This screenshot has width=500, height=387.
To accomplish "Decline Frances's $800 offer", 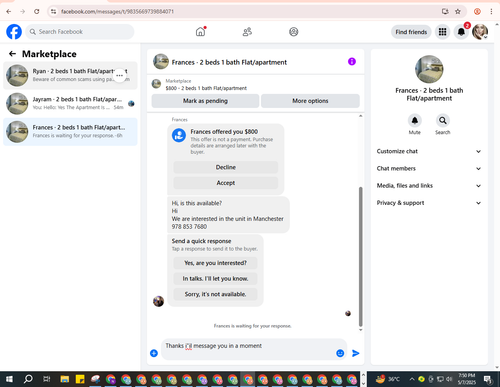I will [226, 167].
